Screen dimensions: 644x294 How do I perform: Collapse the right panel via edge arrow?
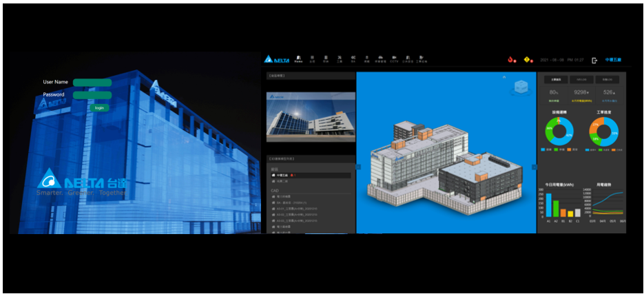(x=534, y=167)
